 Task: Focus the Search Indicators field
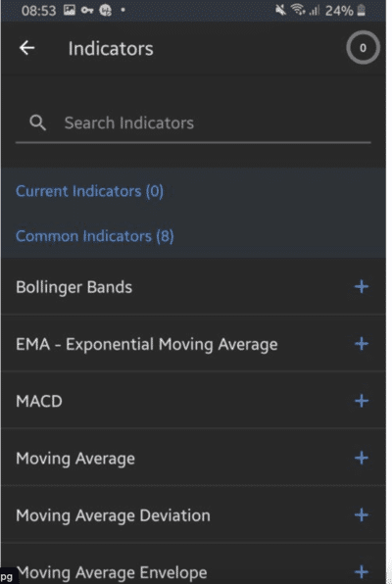[193, 122]
